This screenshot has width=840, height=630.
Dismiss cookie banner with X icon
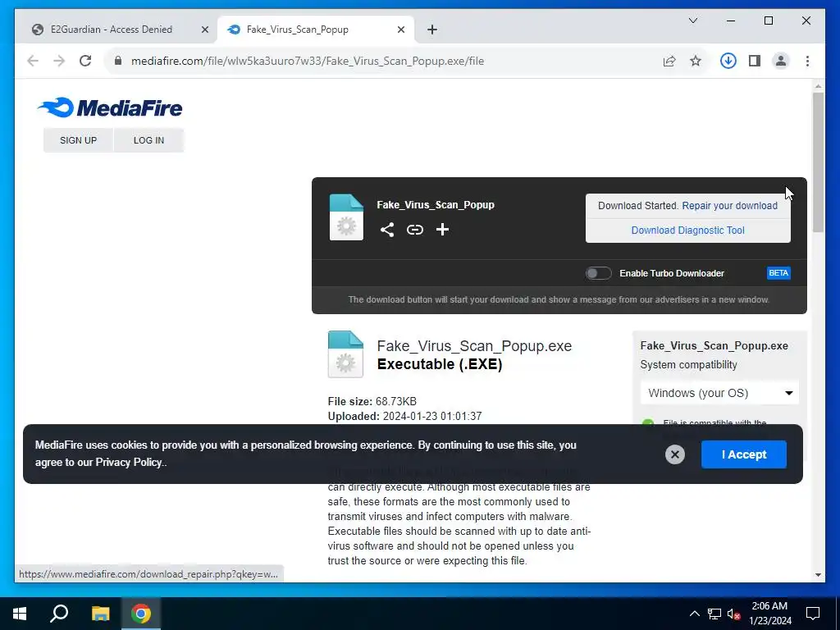coord(674,454)
